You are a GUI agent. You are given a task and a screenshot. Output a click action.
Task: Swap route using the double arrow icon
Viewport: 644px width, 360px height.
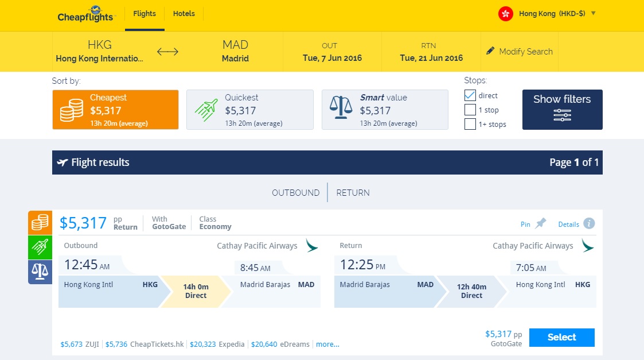click(x=167, y=52)
